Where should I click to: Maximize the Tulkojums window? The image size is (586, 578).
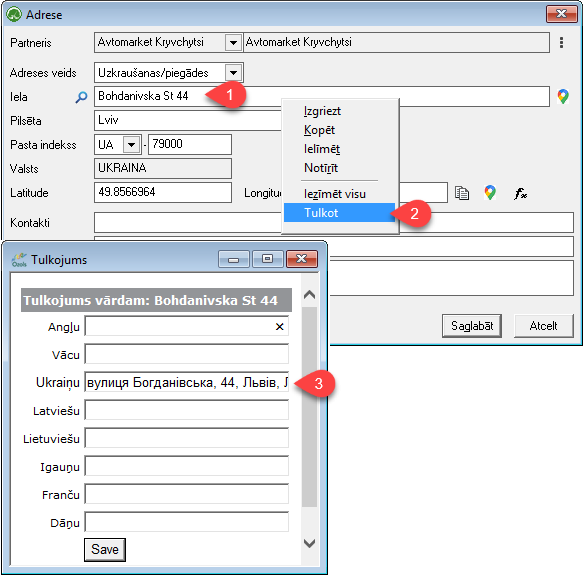pyautogui.click(x=267, y=259)
